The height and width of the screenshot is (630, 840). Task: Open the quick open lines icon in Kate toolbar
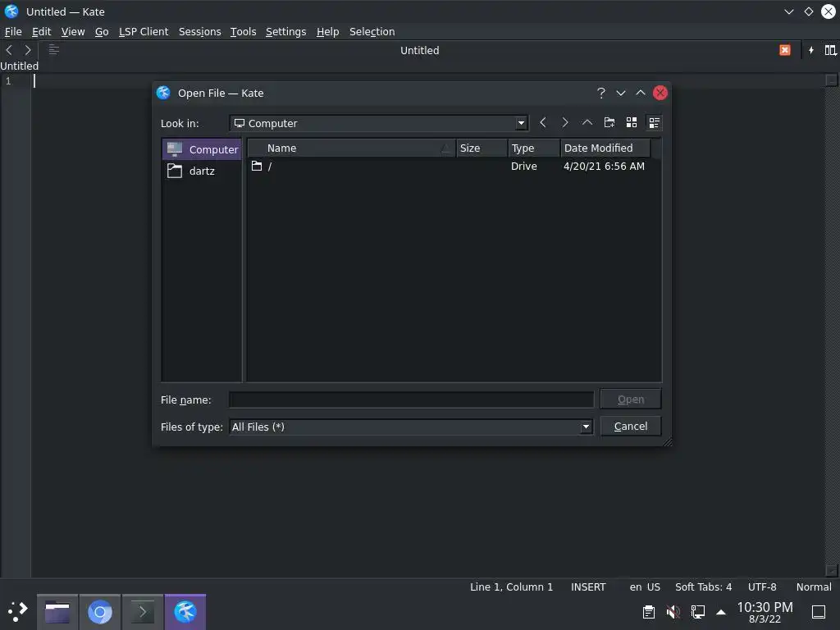(x=53, y=50)
